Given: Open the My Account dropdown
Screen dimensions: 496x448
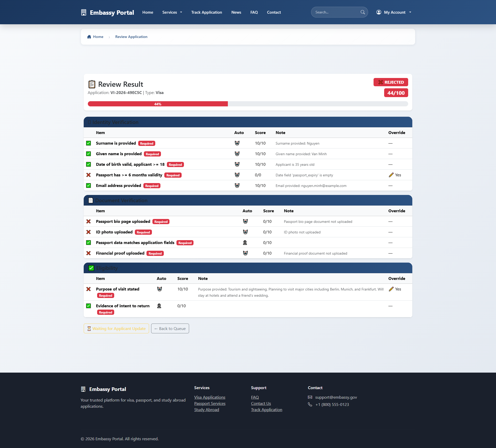Looking at the screenshot, I should click(394, 12).
